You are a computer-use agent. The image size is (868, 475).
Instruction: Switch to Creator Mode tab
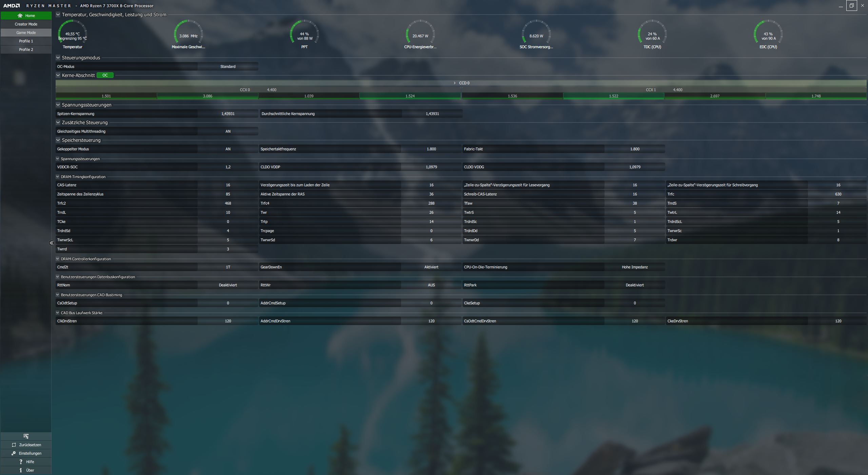(26, 24)
